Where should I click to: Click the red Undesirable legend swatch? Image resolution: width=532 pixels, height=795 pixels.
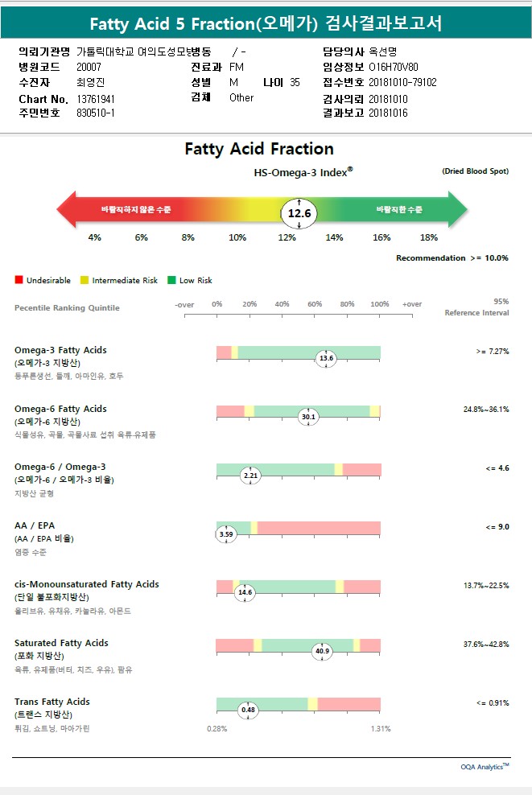tap(19, 280)
